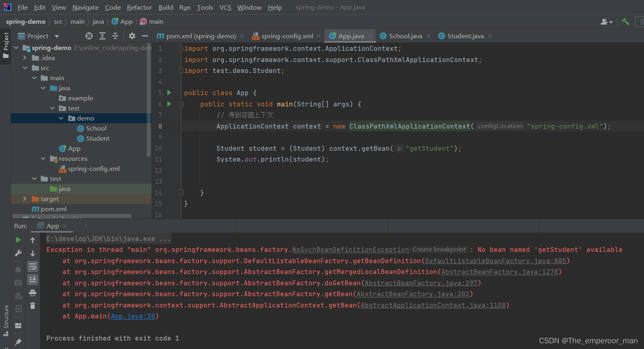The width and height of the screenshot is (644, 349).
Task: Toggle Scroll to End in console
Action: coord(33,279)
